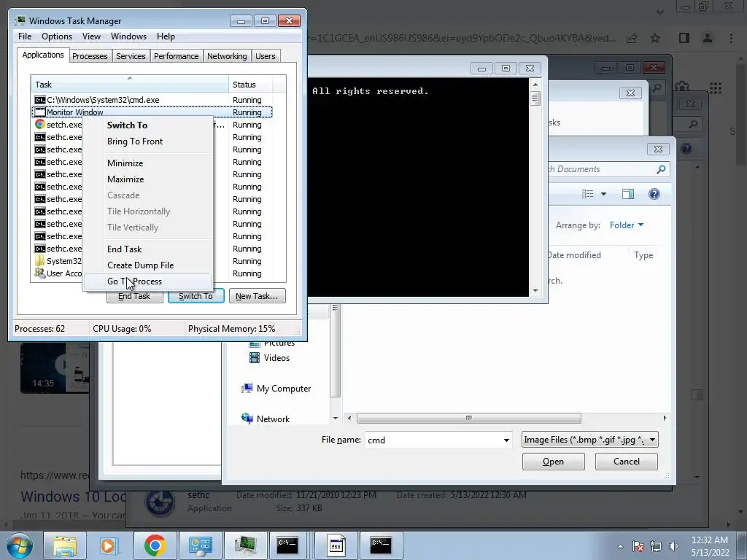Click the Cancel button in file dialog
Viewport: 747px width, 560px height.
pyautogui.click(x=627, y=462)
